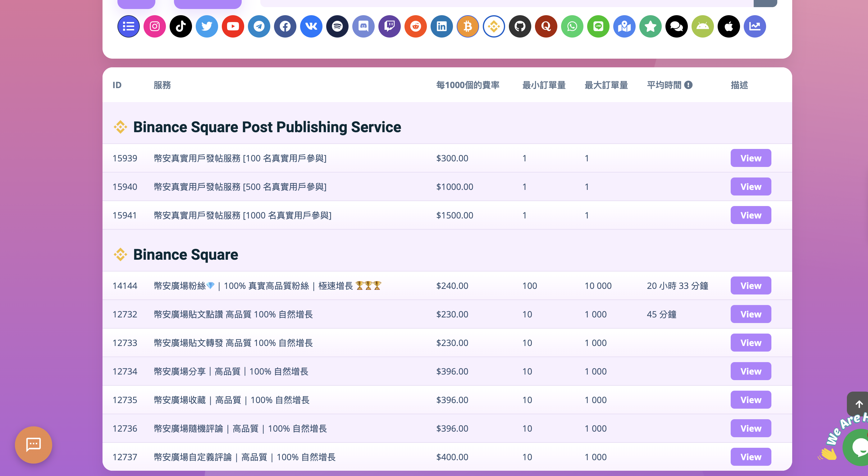This screenshot has height=476, width=868.
Task: Open the Discord services category
Action: click(x=363, y=26)
